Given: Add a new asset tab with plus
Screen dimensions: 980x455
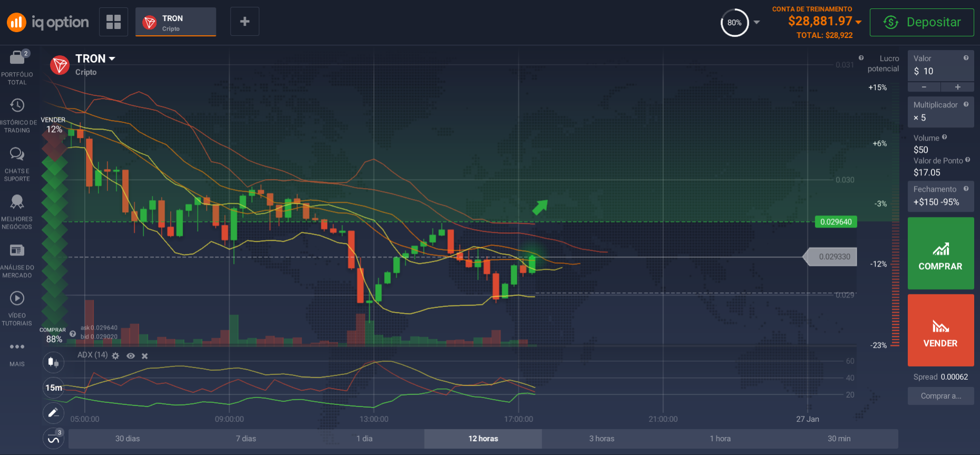Looking at the screenshot, I should point(244,22).
